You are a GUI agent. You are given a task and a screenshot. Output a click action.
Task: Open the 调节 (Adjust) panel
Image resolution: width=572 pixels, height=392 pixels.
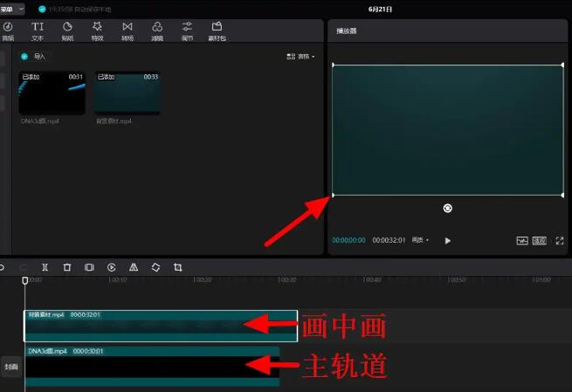(187, 31)
